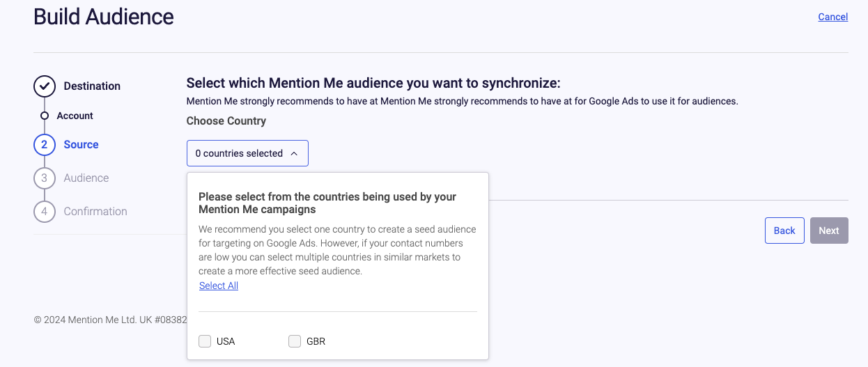The image size is (868, 367).
Task: Click the 'Please select from the countries' heading
Action: pyautogui.click(x=327, y=203)
